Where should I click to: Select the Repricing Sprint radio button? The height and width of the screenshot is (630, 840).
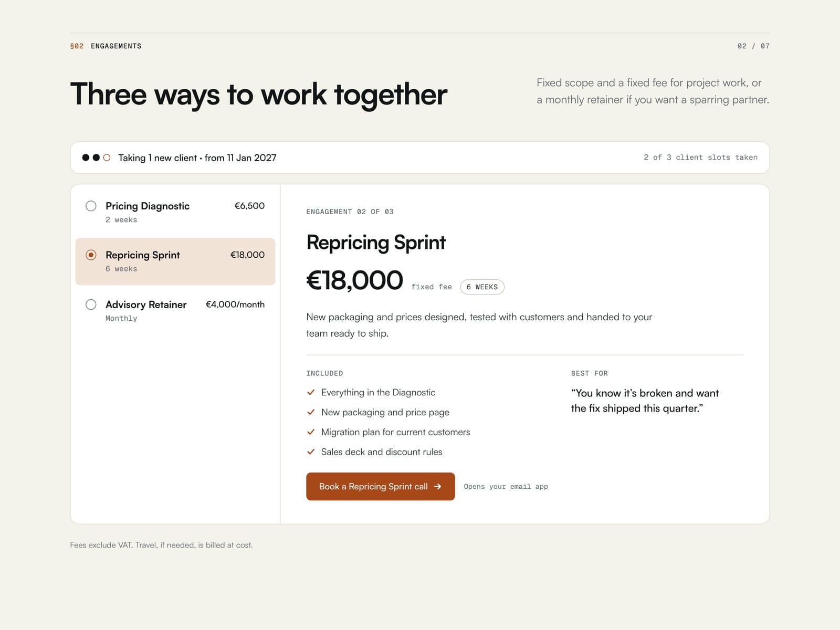click(x=91, y=255)
